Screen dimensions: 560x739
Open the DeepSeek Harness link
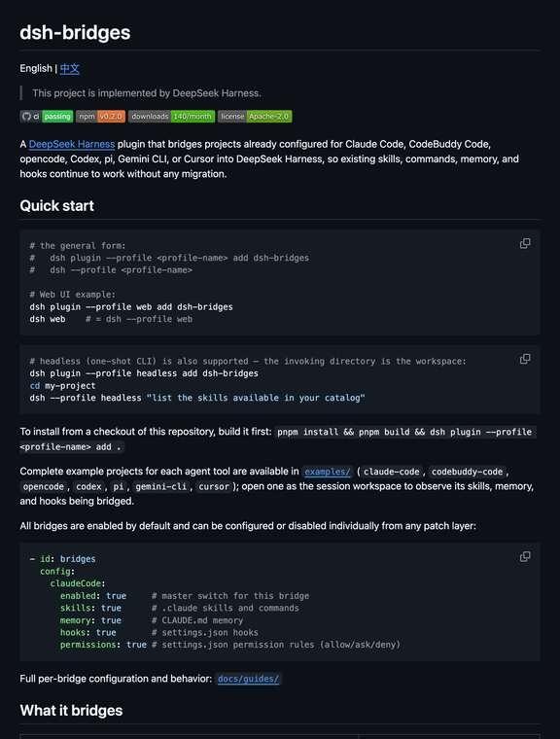pos(72,144)
